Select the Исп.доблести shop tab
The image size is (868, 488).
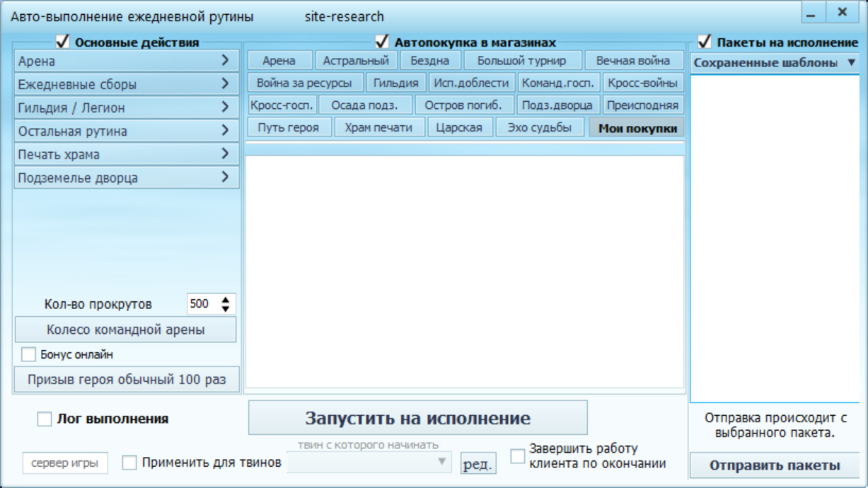(472, 83)
